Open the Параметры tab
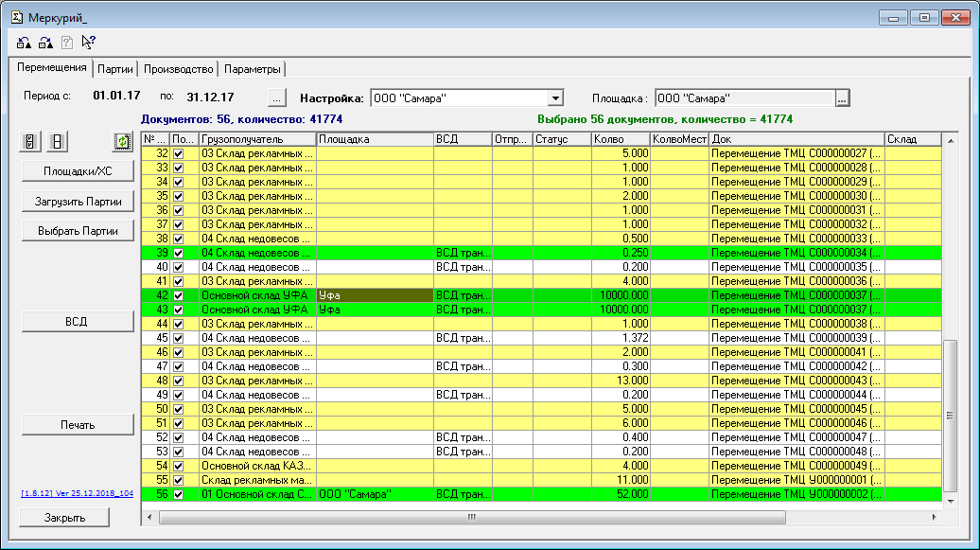 [252, 69]
